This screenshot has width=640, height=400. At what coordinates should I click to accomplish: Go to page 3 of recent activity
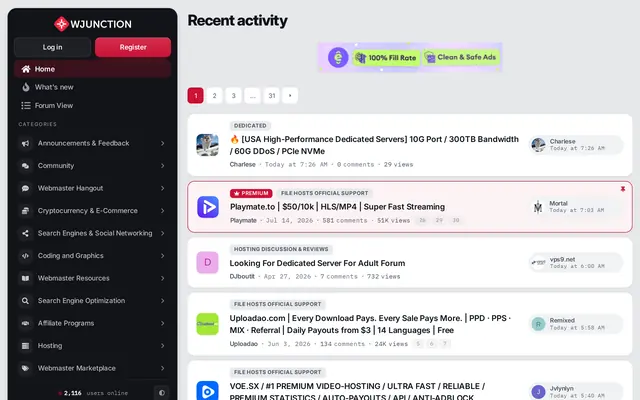click(233, 96)
